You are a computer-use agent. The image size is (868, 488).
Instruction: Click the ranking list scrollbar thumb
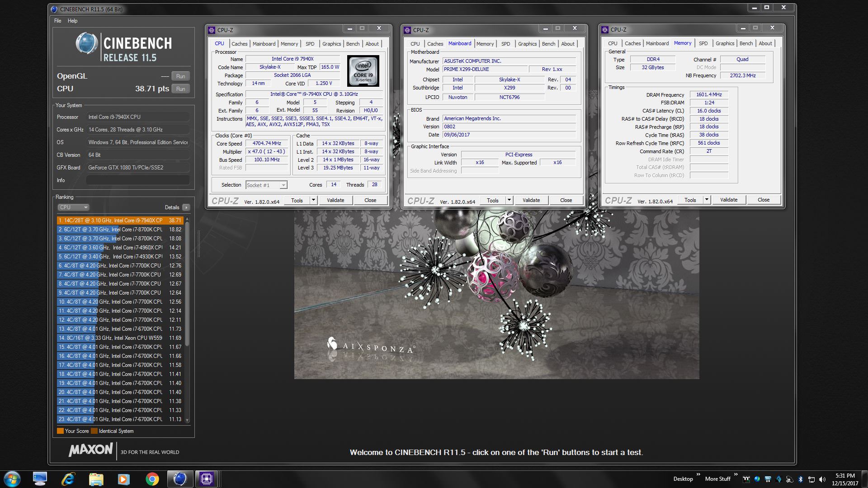(x=187, y=285)
